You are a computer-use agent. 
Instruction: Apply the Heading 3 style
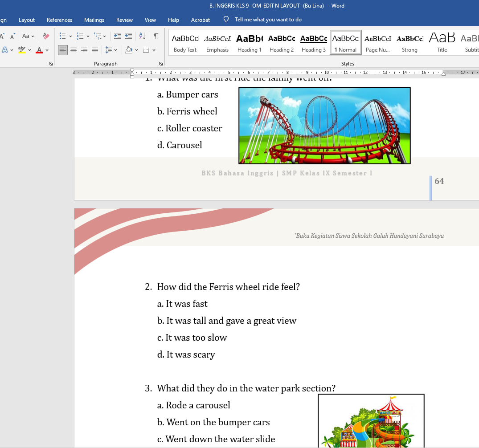[x=313, y=42]
